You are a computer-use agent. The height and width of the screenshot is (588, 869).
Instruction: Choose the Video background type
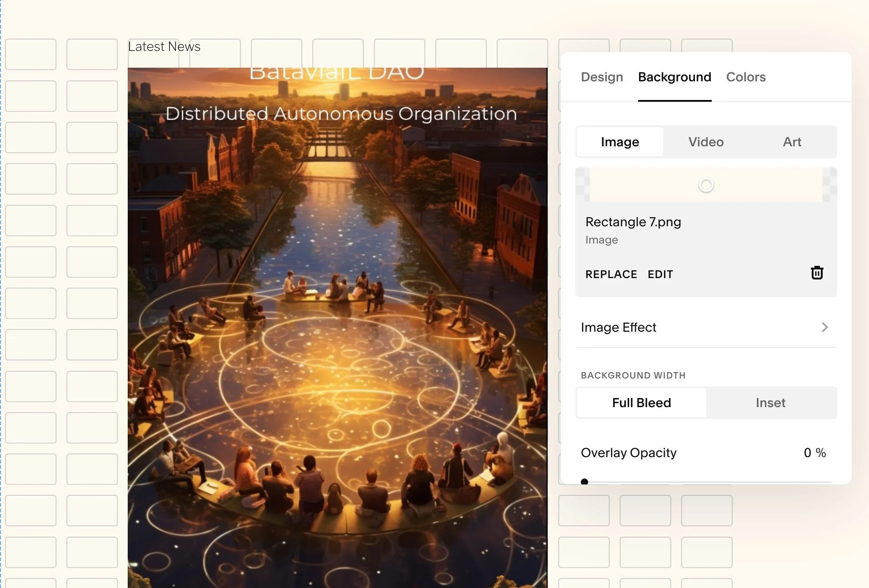(705, 142)
